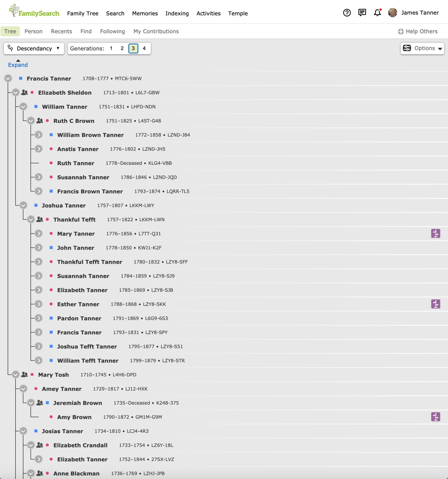Viewport: 448px width, 479px height.
Task: Click pink female marker beside Amey Tanner
Action: click(36, 389)
